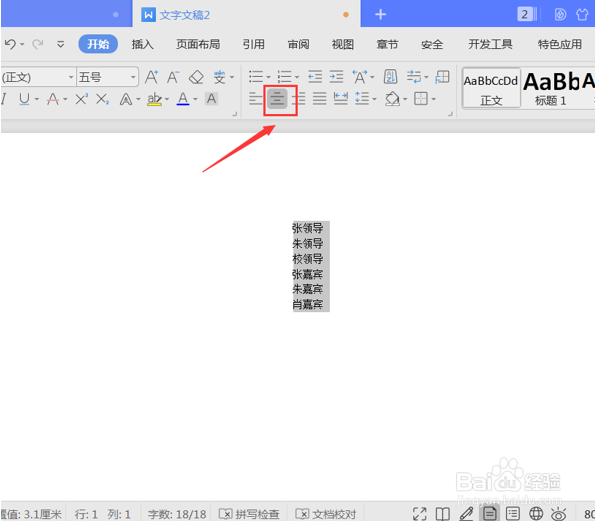Center align the selected text

277,99
